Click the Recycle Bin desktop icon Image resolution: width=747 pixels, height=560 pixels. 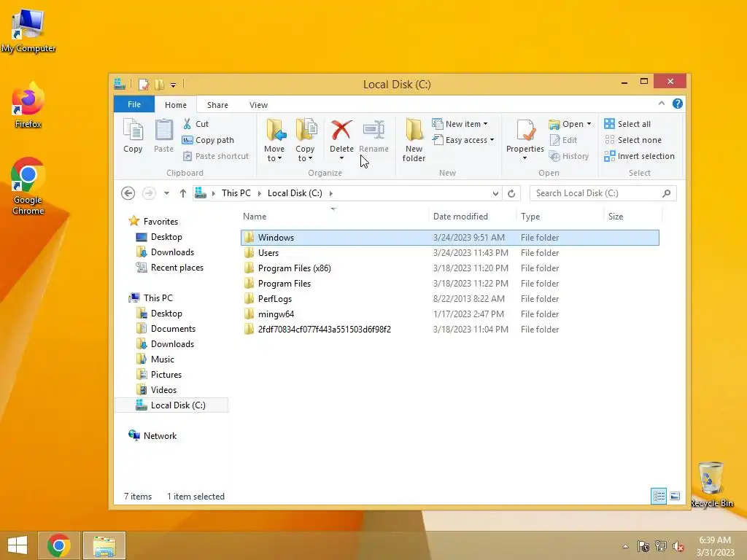tap(711, 484)
